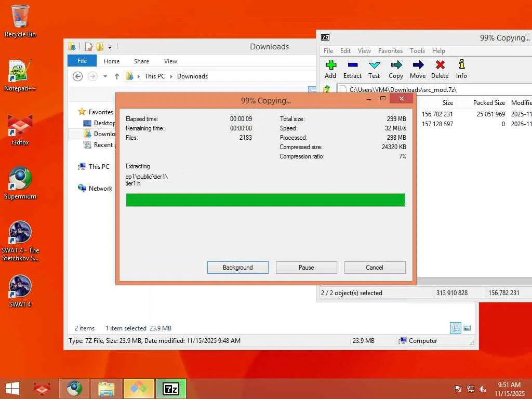Click the muted volume tray icon
532x399 pixels.
click(483, 389)
